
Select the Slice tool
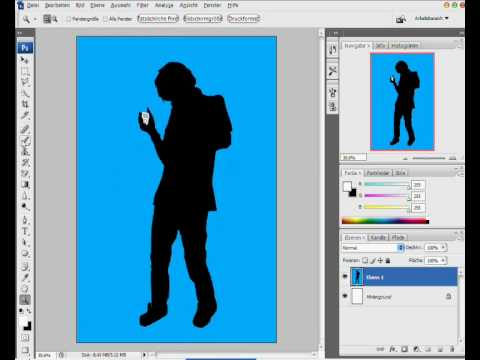tap(25, 116)
